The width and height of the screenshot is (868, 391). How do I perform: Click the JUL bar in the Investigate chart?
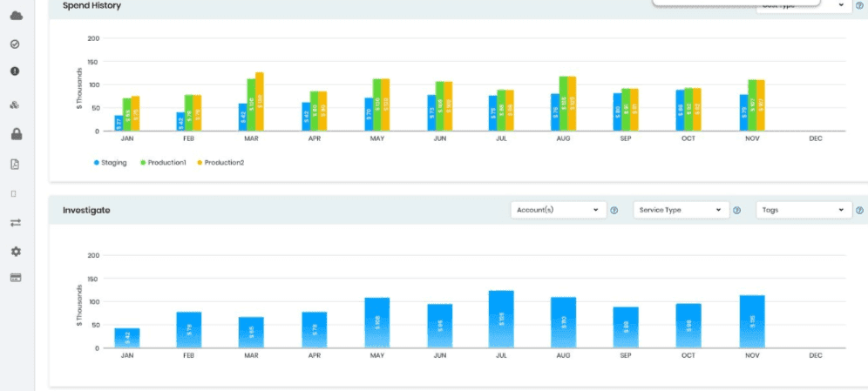point(501,319)
